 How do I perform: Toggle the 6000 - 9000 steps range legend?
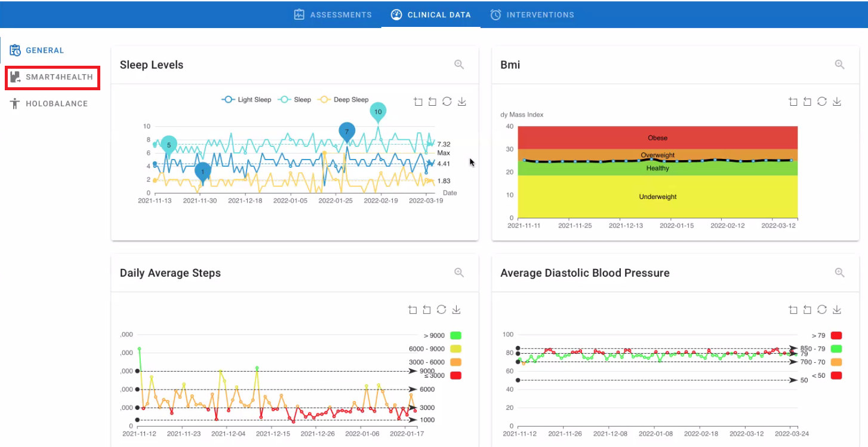click(x=435, y=349)
